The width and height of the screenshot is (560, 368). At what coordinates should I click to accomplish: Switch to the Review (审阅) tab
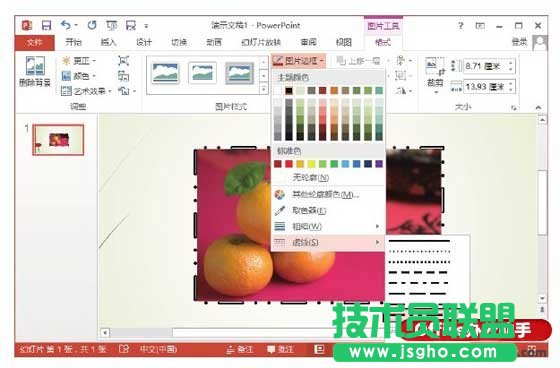tap(309, 42)
